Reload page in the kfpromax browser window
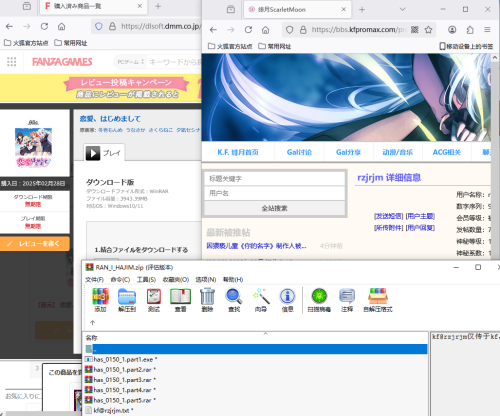500x416 pixels. click(x=248, y=30)
